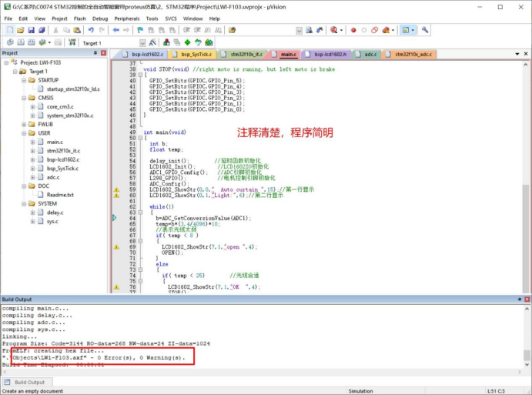This screenshot has width=532, height=395.
Task: Open the Debug menu
Action: [x=100, y=18]
